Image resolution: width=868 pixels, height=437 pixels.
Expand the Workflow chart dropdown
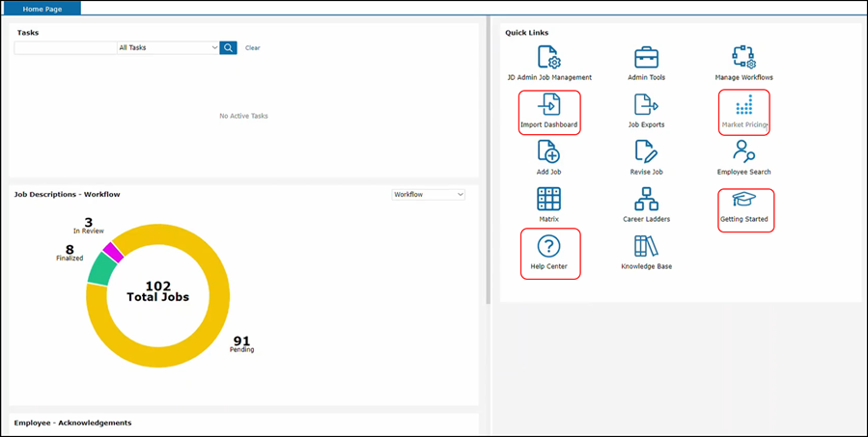[x=428, y=195]
